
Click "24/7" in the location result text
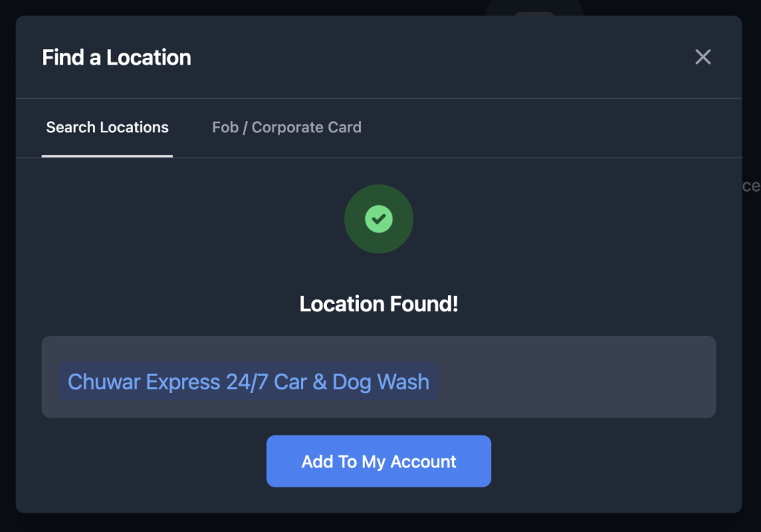pyautogui.click(x=247, y=382)
